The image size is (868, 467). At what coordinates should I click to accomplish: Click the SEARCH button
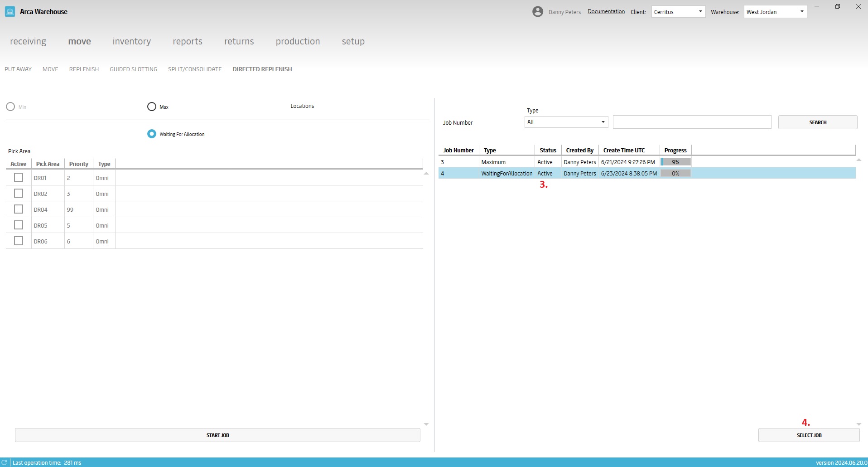818,122
